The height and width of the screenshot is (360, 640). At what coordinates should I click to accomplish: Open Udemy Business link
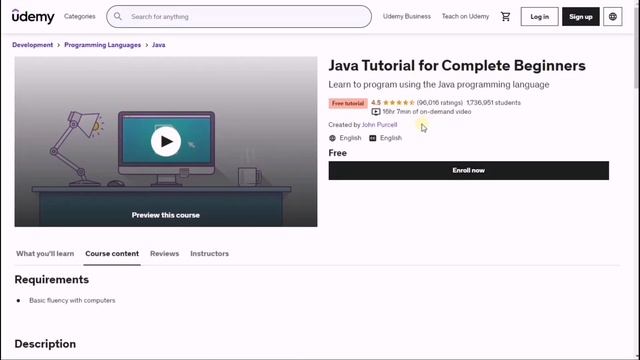point(407,16)
